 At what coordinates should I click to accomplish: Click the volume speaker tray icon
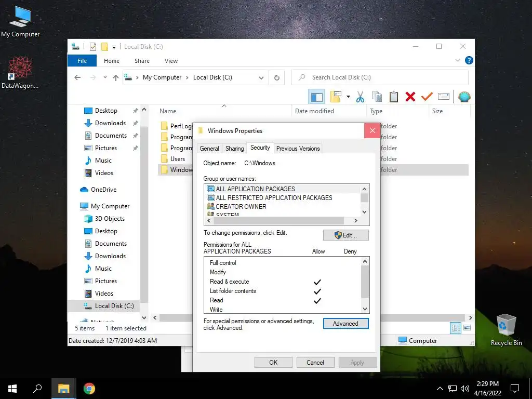coord(465,389)
